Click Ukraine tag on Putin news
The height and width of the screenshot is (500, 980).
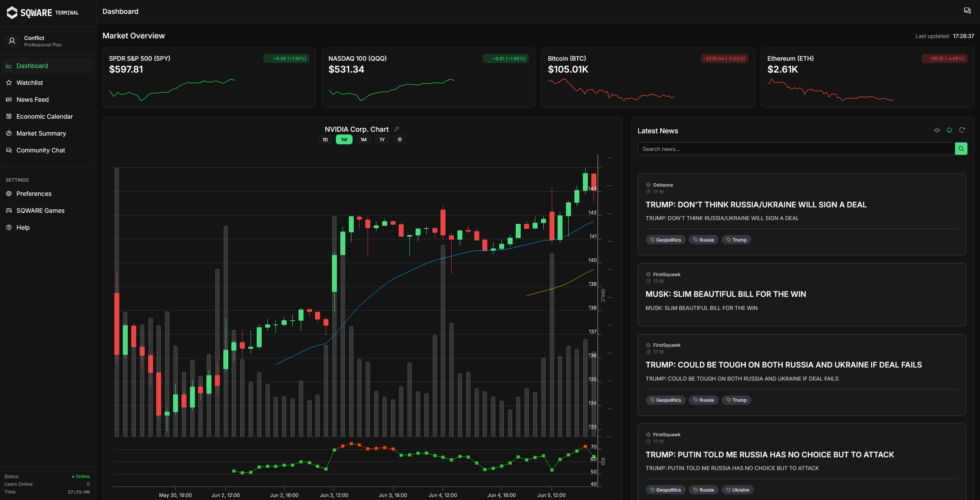click(737, 490)
